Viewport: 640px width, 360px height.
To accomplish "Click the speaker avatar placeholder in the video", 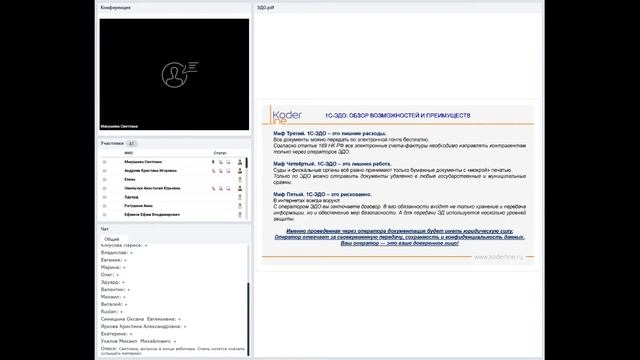I will pyautogui.click(x=180, y=74).
